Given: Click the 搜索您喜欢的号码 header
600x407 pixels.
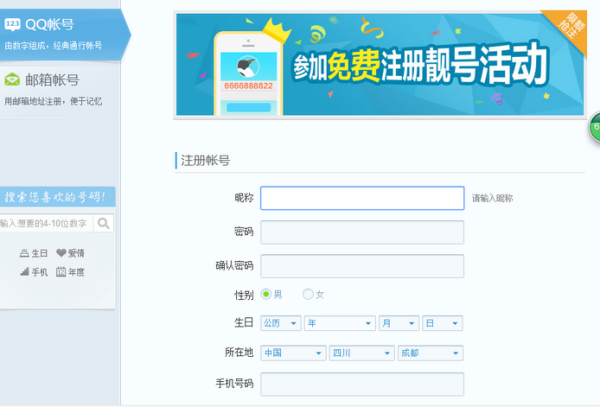Looking at the screenshot, I should [x=57, y=197].
